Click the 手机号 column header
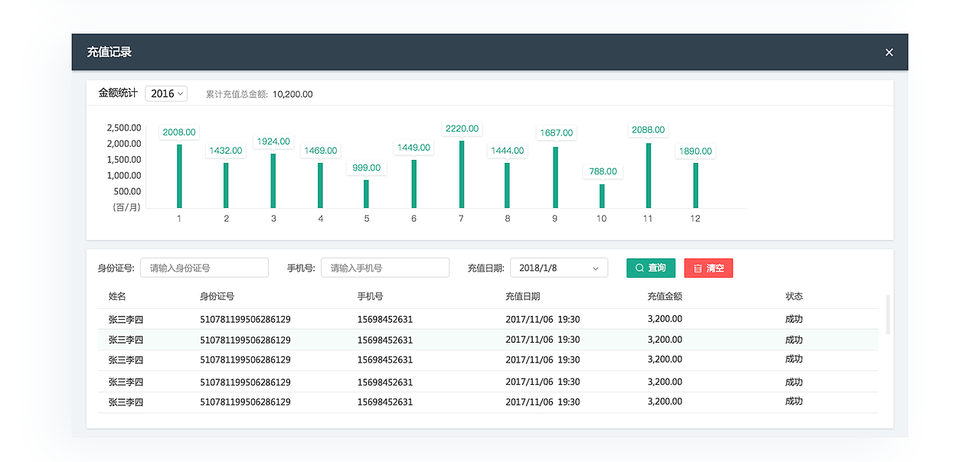The width and height of the screenshot is (980, 462). [371, 297]
